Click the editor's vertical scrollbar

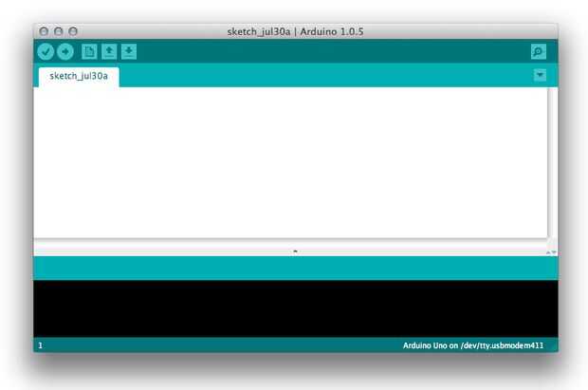click(x=551, y=162)
